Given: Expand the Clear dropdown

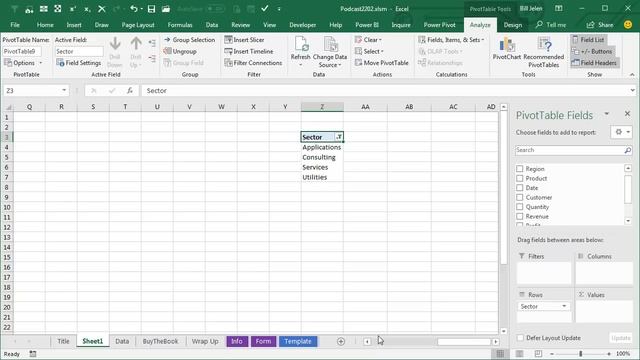Looking at the screenshot, I should (380, 40).
